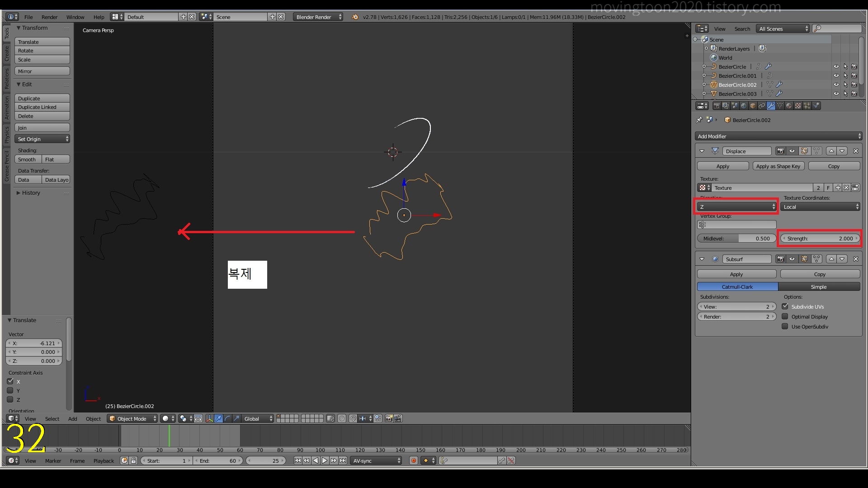Hide BezierCircle in viewport via eye icon
The height and width of the screenshot is (488, 868).
tap(836, 66)
